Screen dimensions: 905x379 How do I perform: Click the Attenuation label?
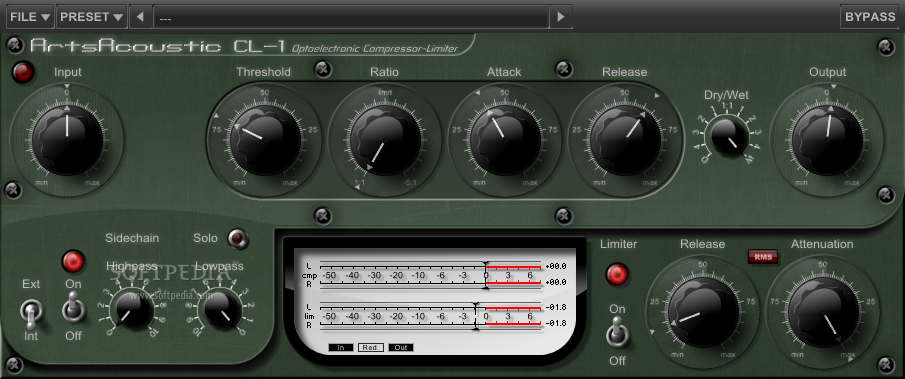coord(822,244)
